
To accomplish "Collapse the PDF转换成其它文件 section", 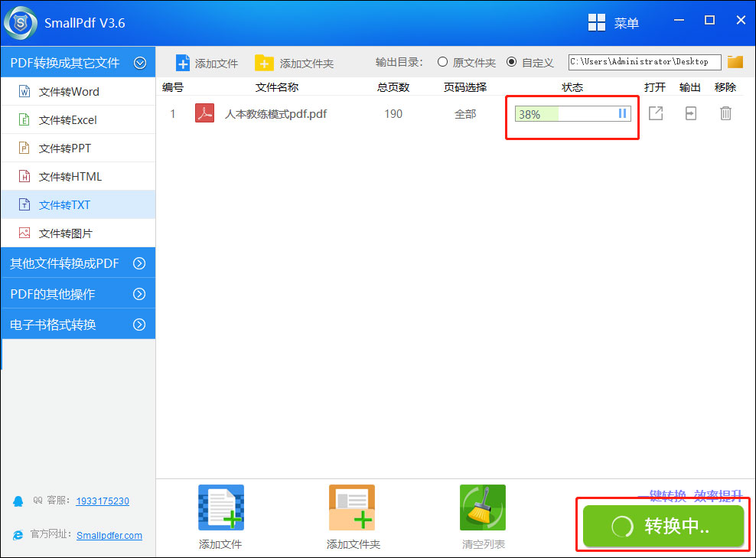I will (140, 62).
